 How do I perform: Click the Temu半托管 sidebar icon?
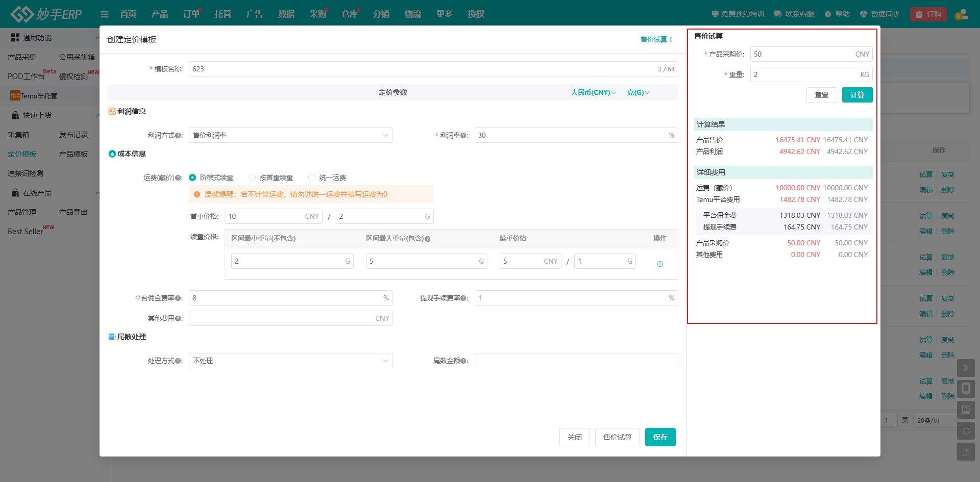tap(15, 96)
